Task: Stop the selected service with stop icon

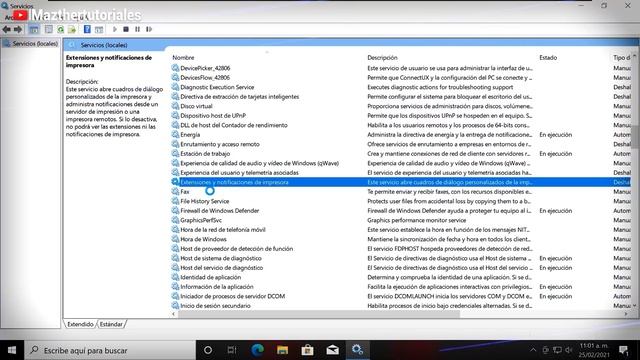Action: click(126, 29)
